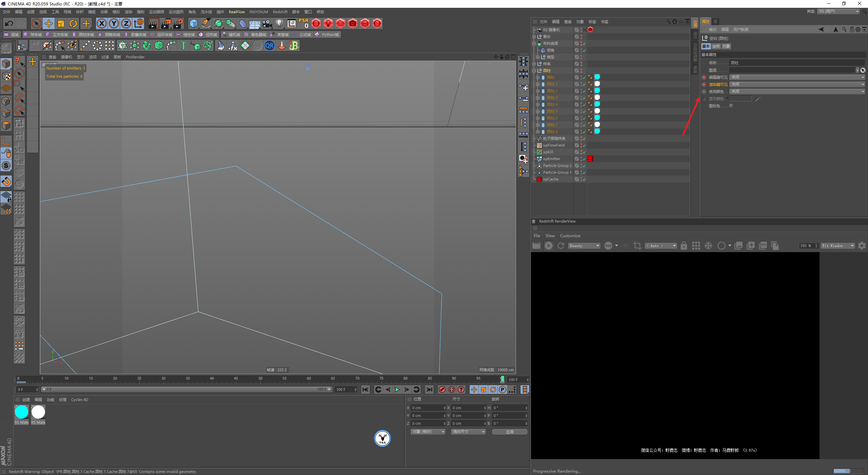
Task: Open the Fit Window dropdown
Action: 838,246
